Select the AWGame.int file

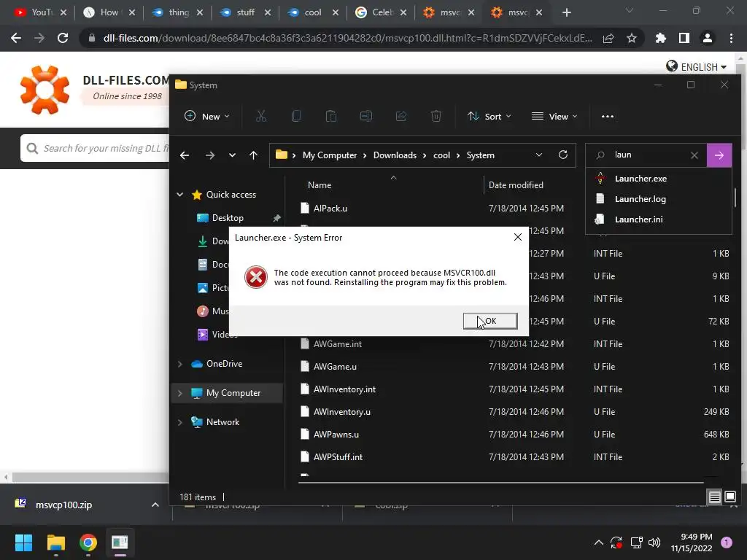point(337,344)
